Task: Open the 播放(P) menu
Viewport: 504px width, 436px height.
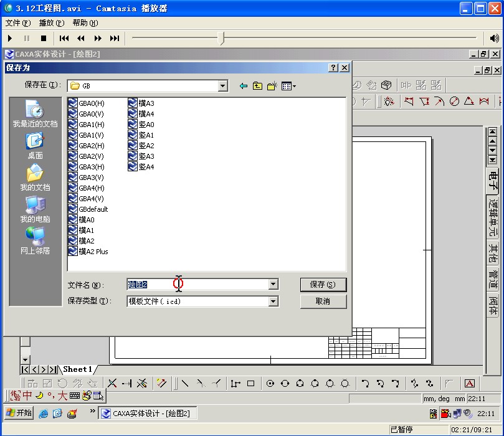Action: click(52, 23)
